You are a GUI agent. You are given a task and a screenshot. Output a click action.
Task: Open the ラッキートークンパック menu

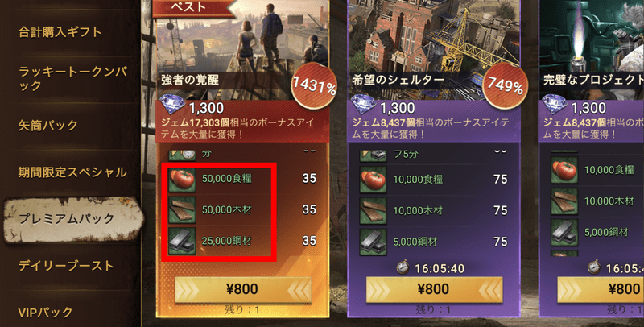pyautogui.click(x=72, y=79)
